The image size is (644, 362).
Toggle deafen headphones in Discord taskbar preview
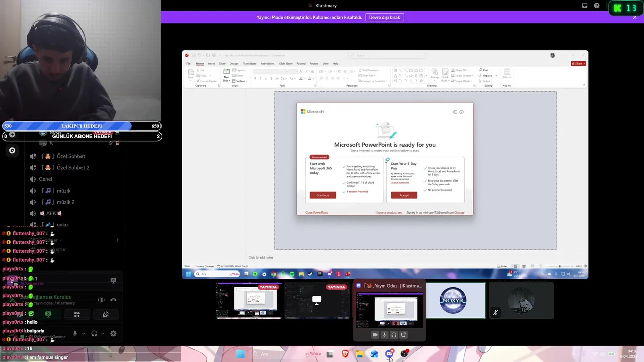pyautogui.click(x=394, y=335)
